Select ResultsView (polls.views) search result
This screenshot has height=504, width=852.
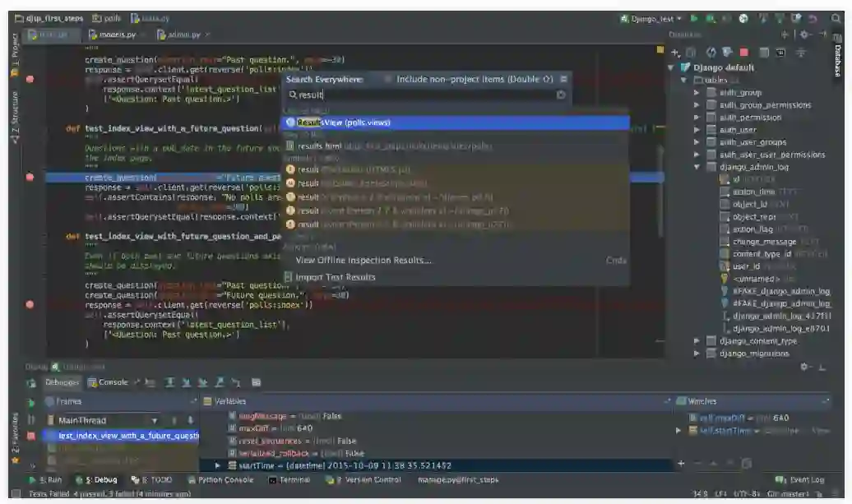click(x=456, y=123)
